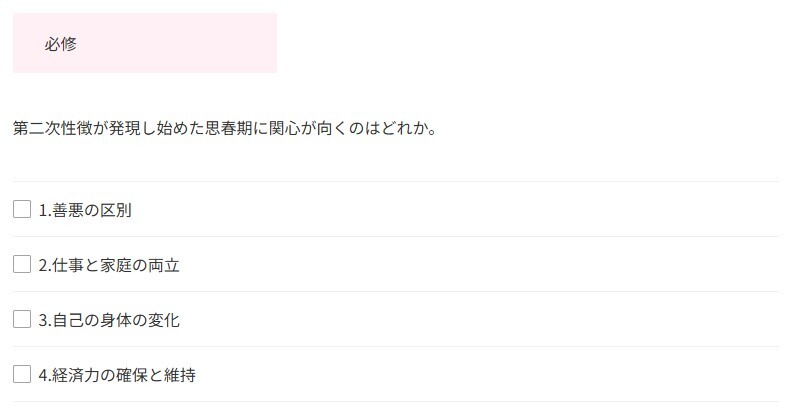Click the number 1. before 善悪の区別
The width and height of the screenshot is (794, 417).
tap(45, 210)
